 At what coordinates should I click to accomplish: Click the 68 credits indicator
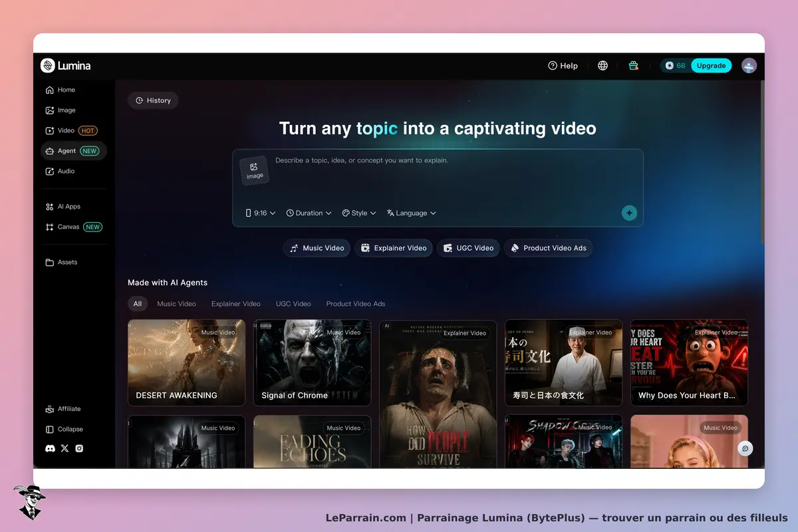click(676, 66)
